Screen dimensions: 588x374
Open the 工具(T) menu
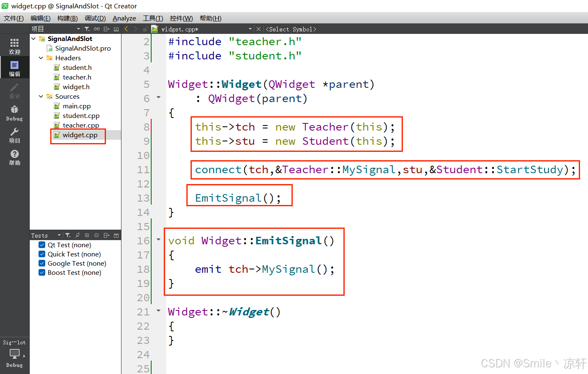point(153,18)
